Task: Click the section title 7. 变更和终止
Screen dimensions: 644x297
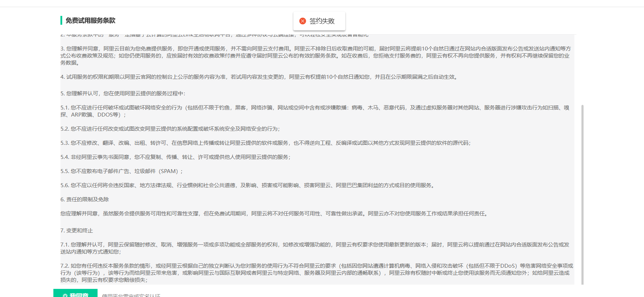Action: pyautogui.click(x=77, y=230)
